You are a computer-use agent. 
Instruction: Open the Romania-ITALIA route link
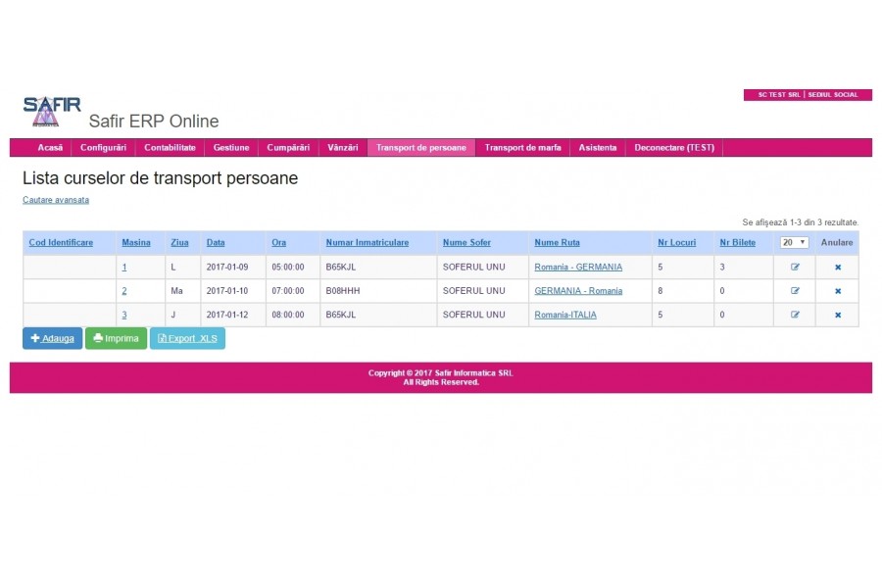click(565, 315)
